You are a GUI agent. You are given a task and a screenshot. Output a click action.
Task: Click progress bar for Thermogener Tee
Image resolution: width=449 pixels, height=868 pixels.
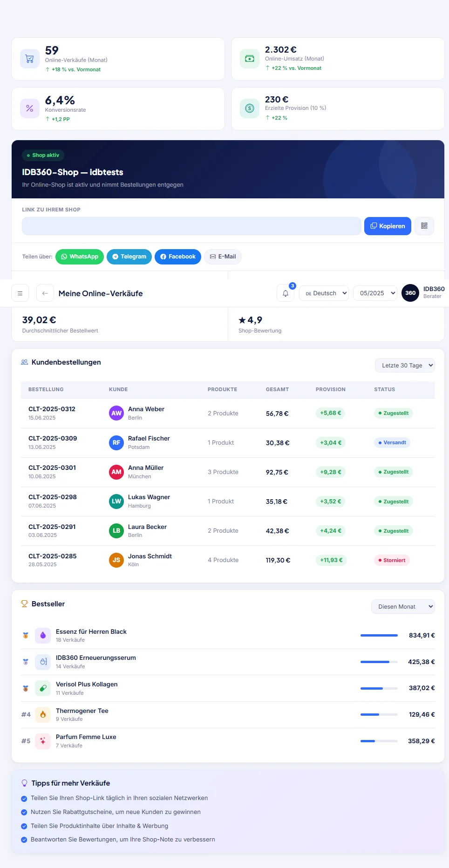(379, 714)
